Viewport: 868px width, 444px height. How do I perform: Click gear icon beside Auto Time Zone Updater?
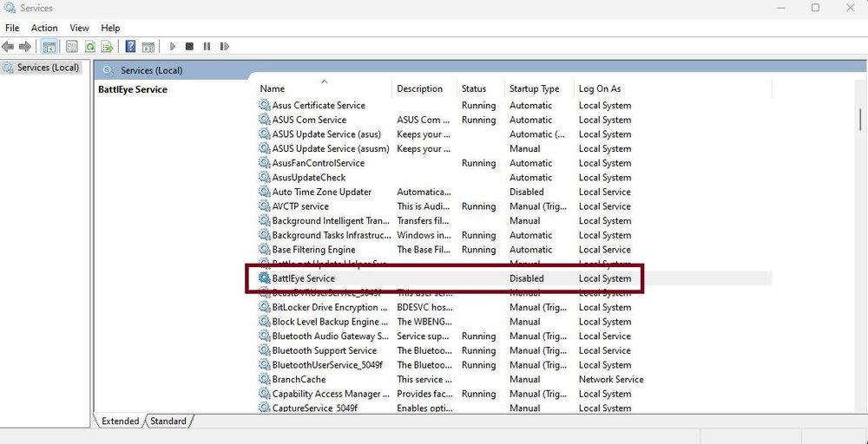265,192
